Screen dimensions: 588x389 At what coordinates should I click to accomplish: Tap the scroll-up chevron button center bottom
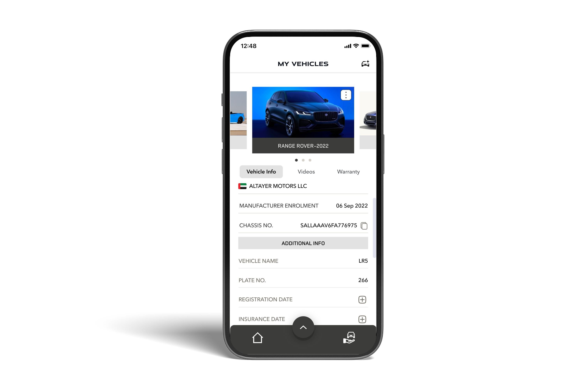303,327
